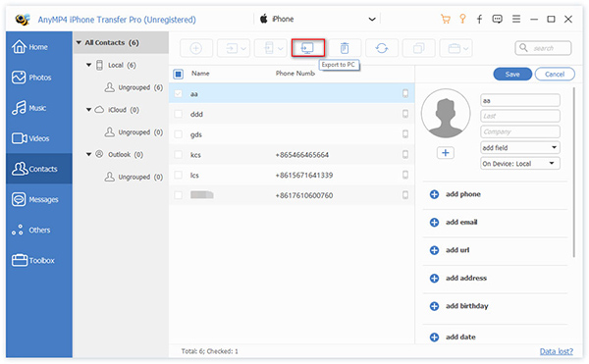
Task: Check the checkbox for contact ddd
Action: 179,114
